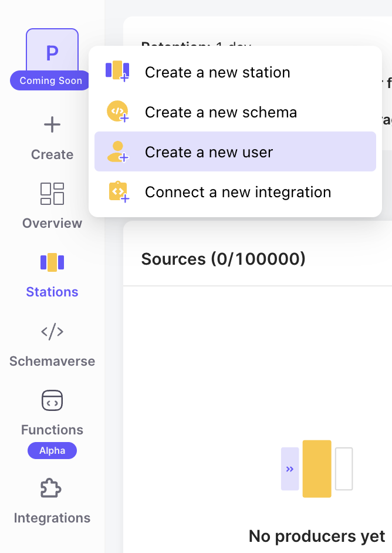This screenshot has height=553, width=392.
Task: Click the Stations sidebar label
Action: (52, 292)
